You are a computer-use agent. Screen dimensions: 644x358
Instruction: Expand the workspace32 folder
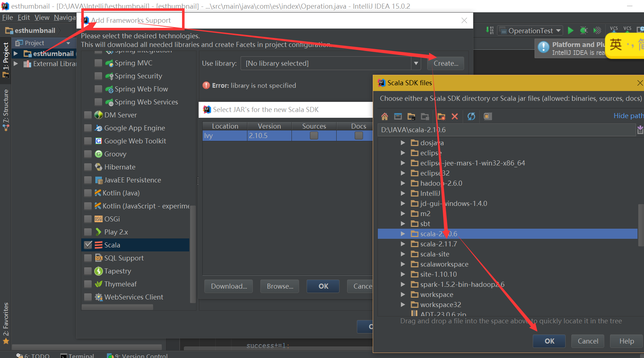pyautogui.click(x=403, y=305)
